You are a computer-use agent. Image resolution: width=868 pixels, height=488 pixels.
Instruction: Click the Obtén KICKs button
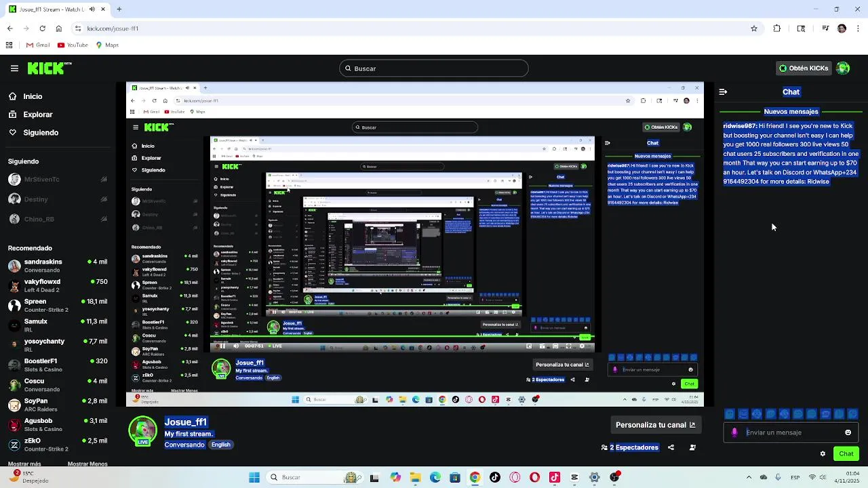pyautogui.click(x=804, y=68)
